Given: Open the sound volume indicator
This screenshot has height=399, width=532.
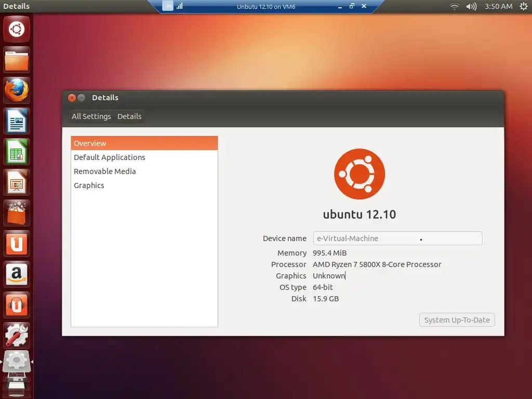Looking at the screenshot, I should tap(471, 6).
